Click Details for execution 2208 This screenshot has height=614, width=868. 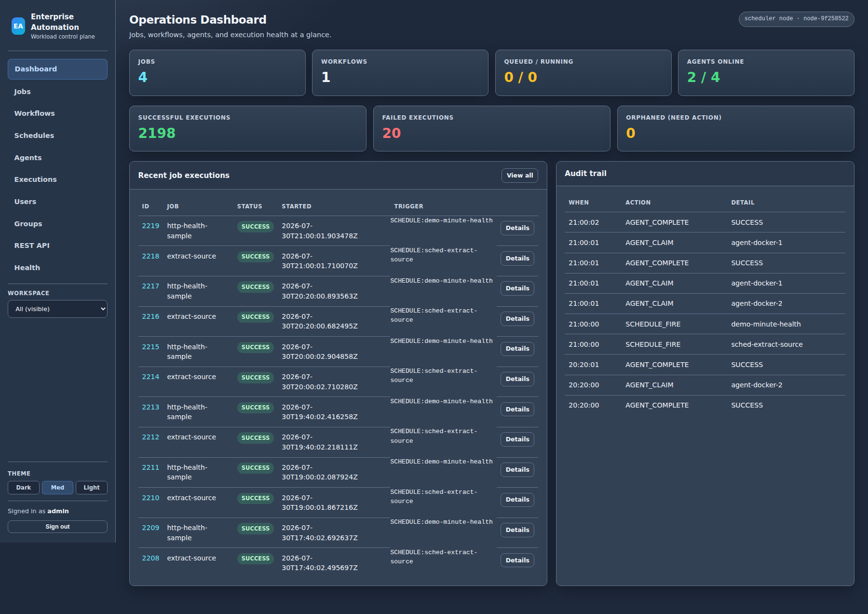[x=517, y=560]
